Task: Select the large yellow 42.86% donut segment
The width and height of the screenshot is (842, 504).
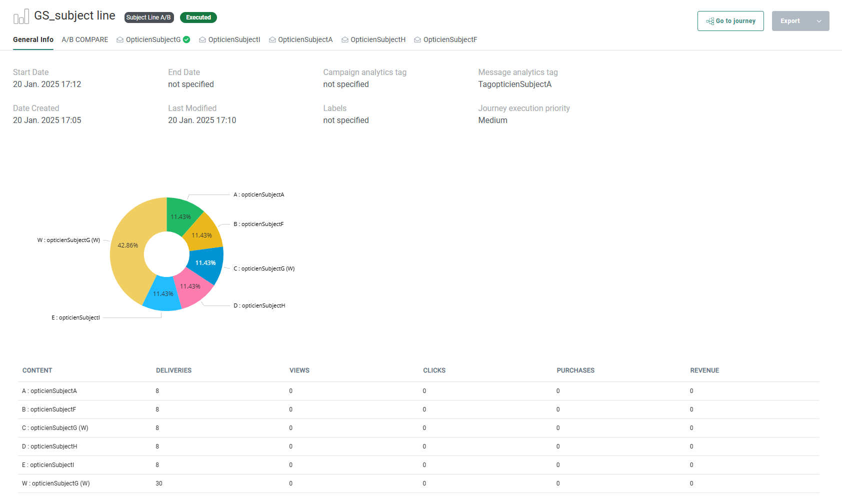Action: coord(126,250)
